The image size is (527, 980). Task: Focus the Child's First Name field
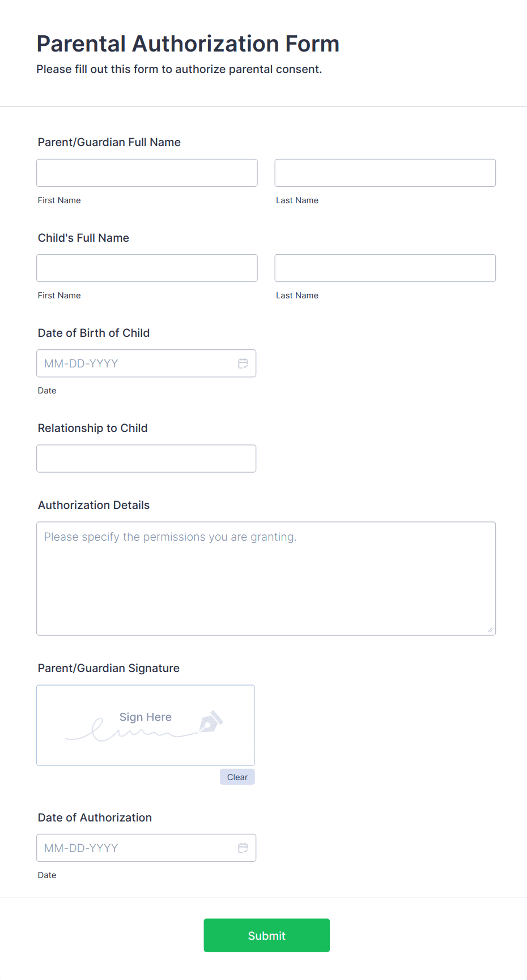tap(147, 268)
